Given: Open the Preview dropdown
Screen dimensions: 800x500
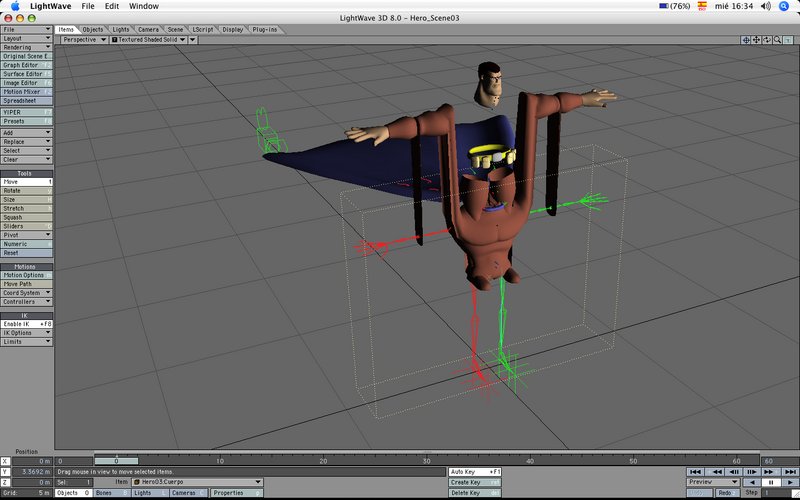Looking at the screenshot, I should tap(713, 482).
